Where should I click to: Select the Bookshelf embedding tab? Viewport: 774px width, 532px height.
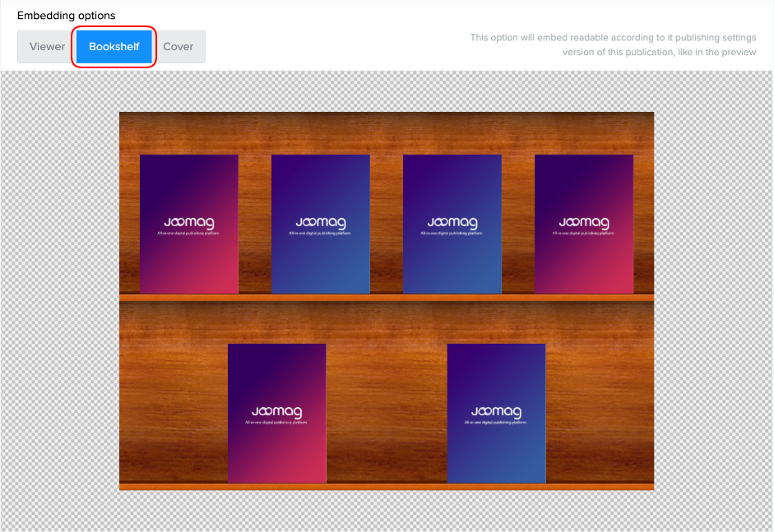(114, 47)
